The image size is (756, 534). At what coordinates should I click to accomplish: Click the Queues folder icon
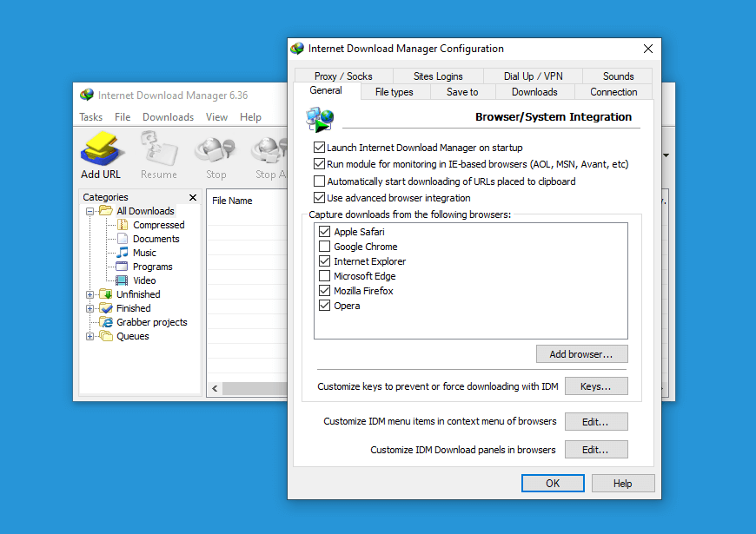[x=106, y=335]
